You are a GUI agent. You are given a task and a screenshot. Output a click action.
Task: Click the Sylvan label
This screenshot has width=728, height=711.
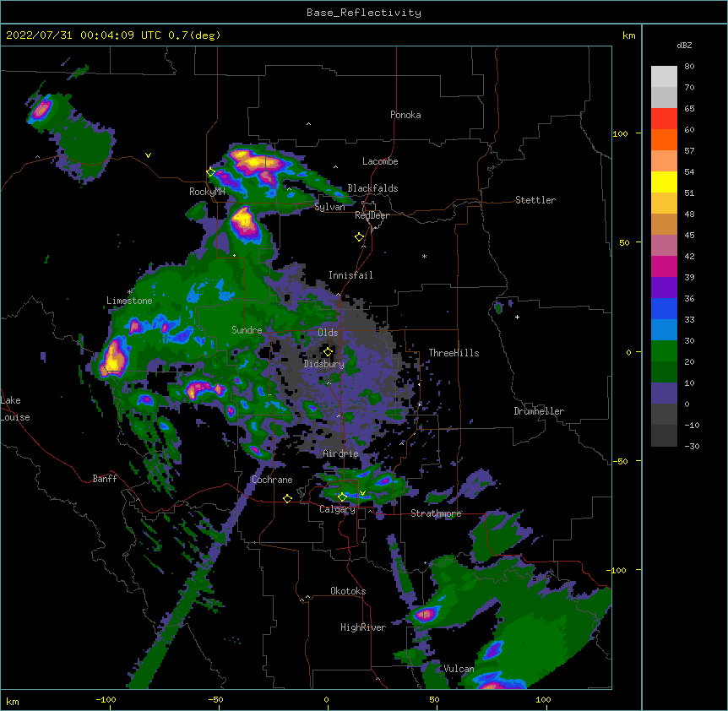pyautogui.click(x=329, y=207)
